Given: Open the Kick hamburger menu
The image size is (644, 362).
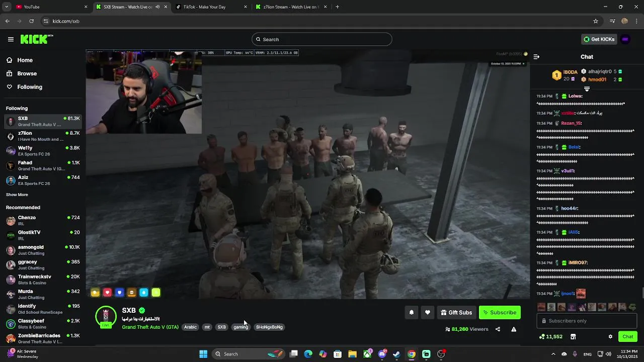Looking at the screenshot, I should click(11, 39).
